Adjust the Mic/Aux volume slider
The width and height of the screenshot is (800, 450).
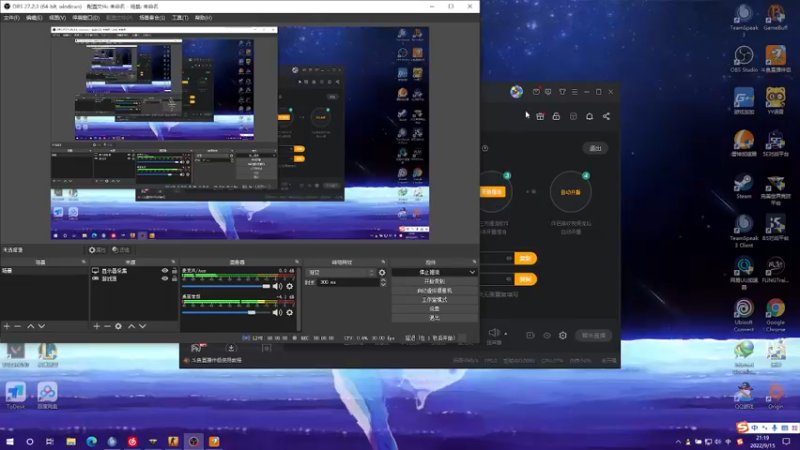coord(226,286)
